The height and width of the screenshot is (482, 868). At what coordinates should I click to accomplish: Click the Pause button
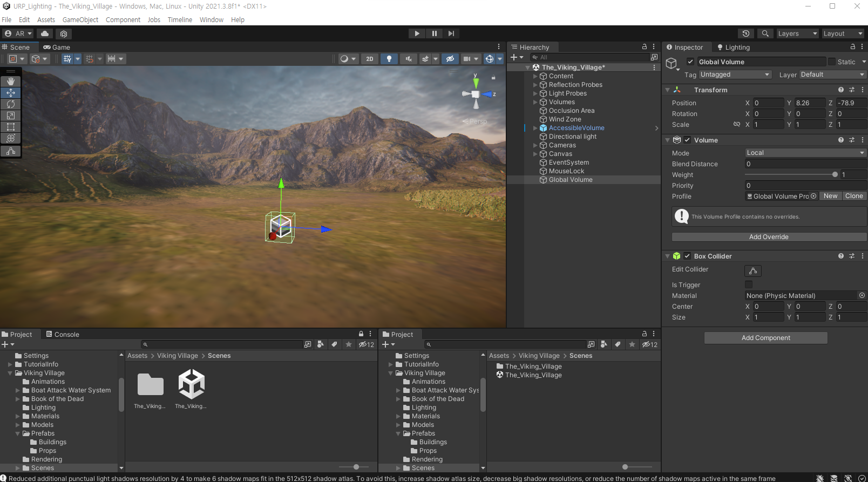[434, 33]
